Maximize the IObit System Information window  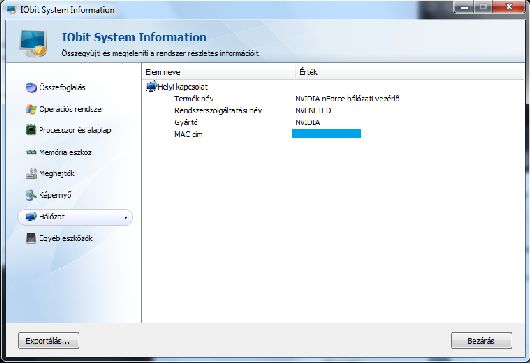(483, 7)
